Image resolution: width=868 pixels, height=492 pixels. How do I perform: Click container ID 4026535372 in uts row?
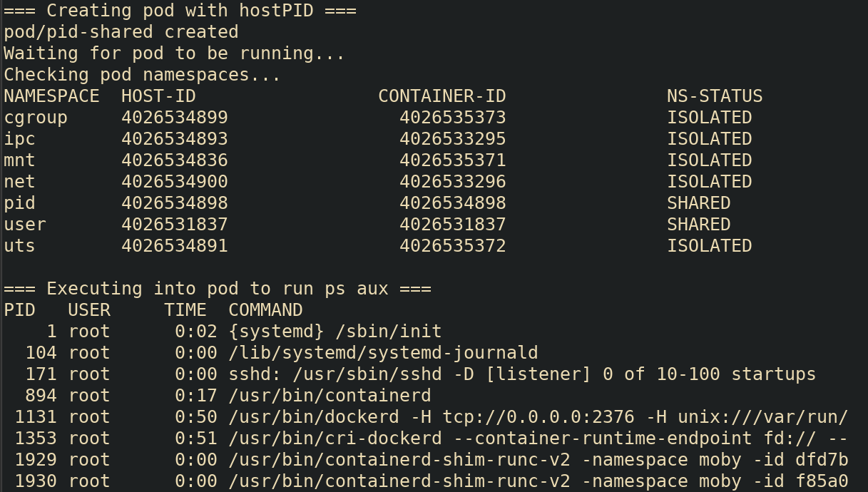pyautogui.click(x=452, y=246)
